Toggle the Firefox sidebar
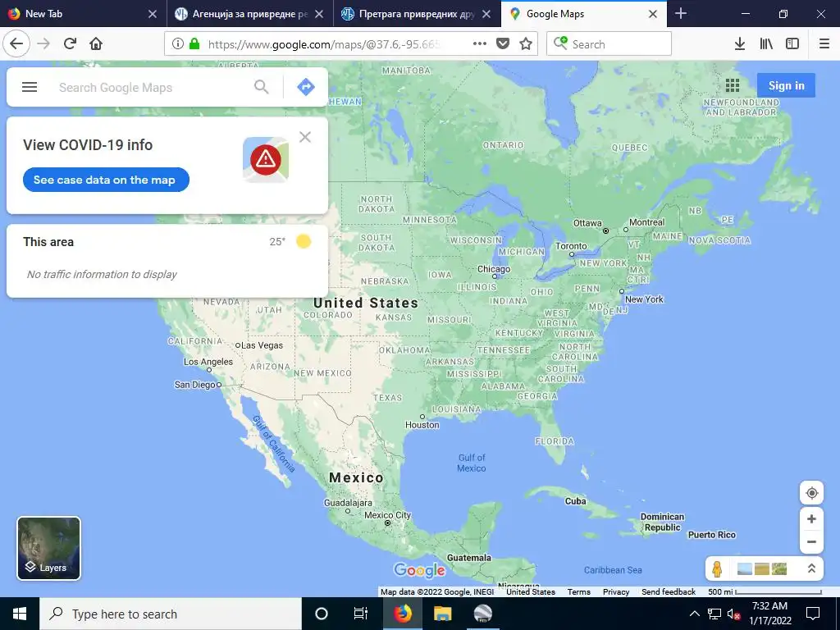 coord(792,44)
